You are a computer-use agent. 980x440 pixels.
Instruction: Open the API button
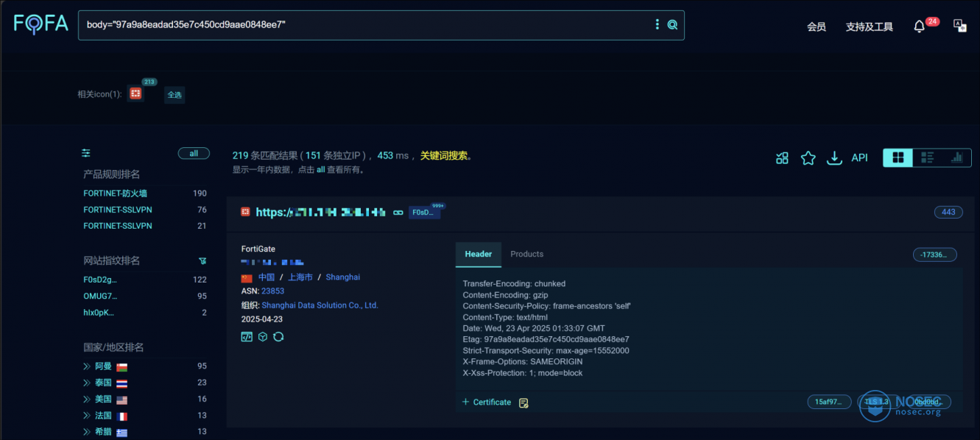(x=859, y=157)
